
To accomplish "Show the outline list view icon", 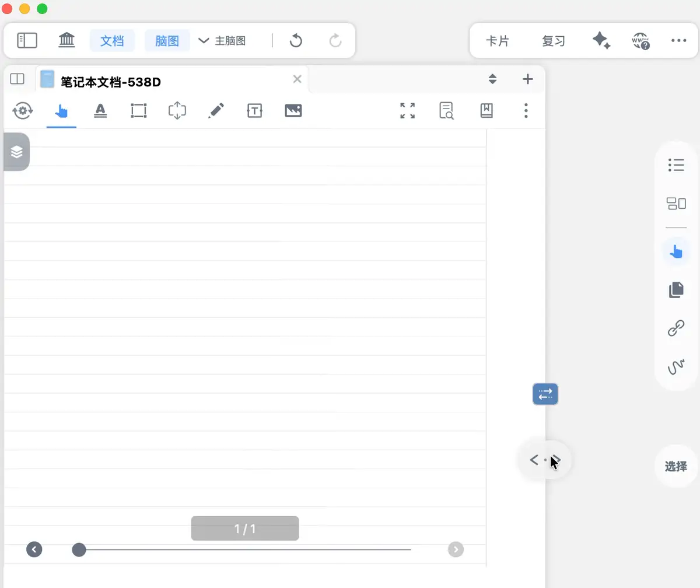I will point(676,165).
